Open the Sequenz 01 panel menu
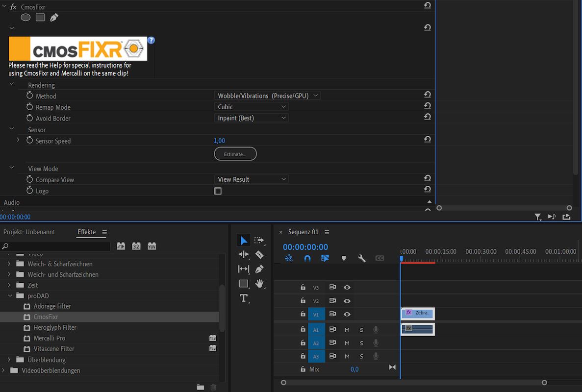The image size is (582, 392). pos(327,232)
